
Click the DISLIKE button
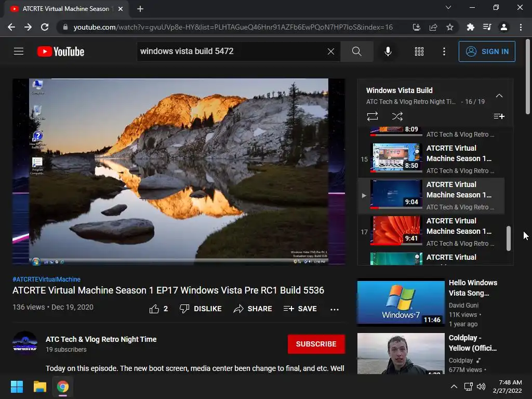pos(201,309)
